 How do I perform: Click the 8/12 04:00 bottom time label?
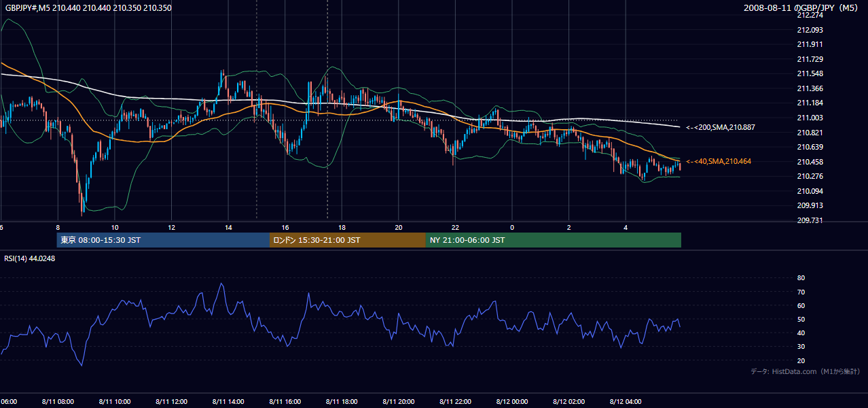[626, 401]
